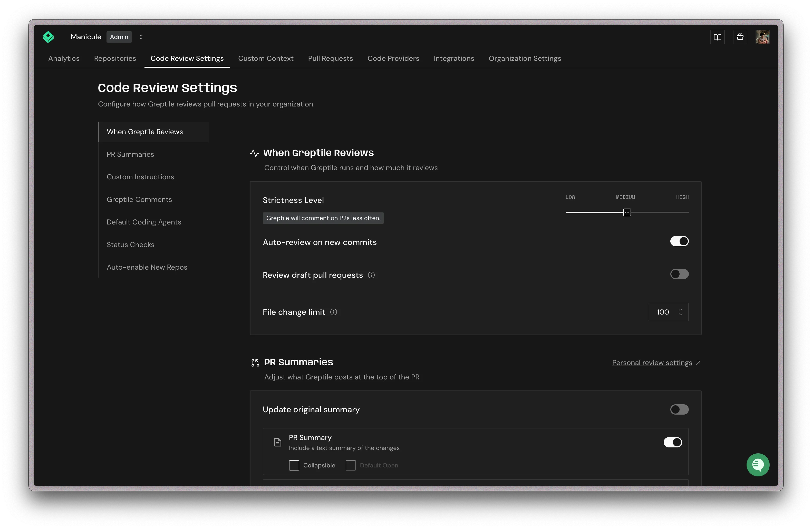Image resolution: width=812 pixels, height=529 pixels.
Task: Open Default Coding Agents sidebar section
Action: 144,222
